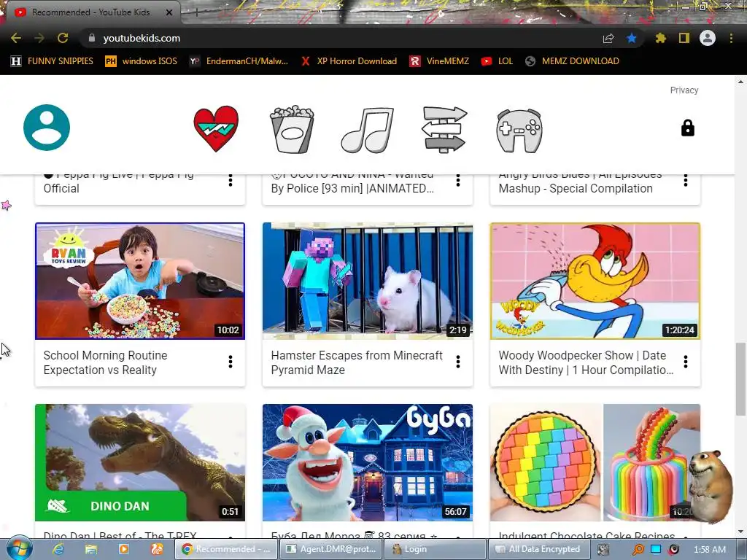Play the Buba Santa thumbnail
747x560 pixels.
click(368, 462)
